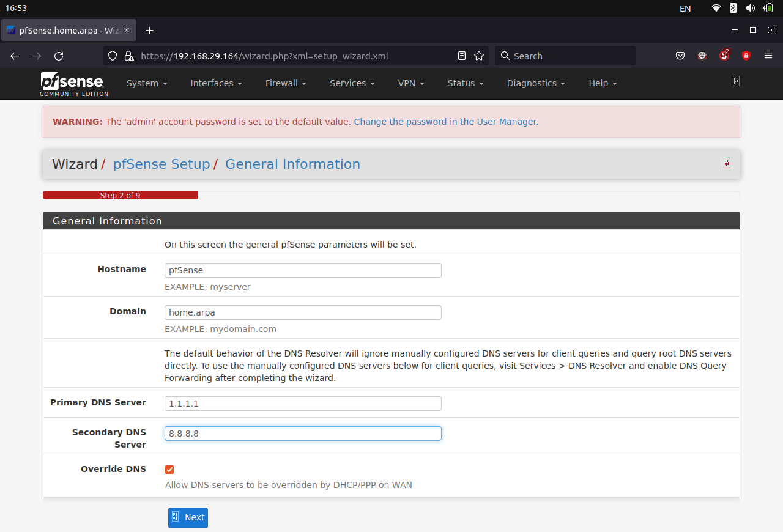Bookmark this page with the star icon
783x532 pixels.
479,56
